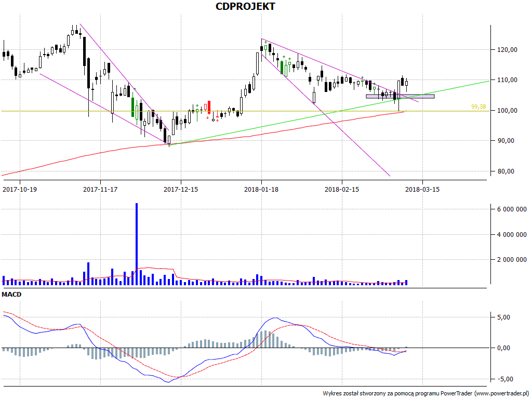Screen dimensions: 532x399
Task: Click the tallest blue volume spike bar
Action: (137, 244)
